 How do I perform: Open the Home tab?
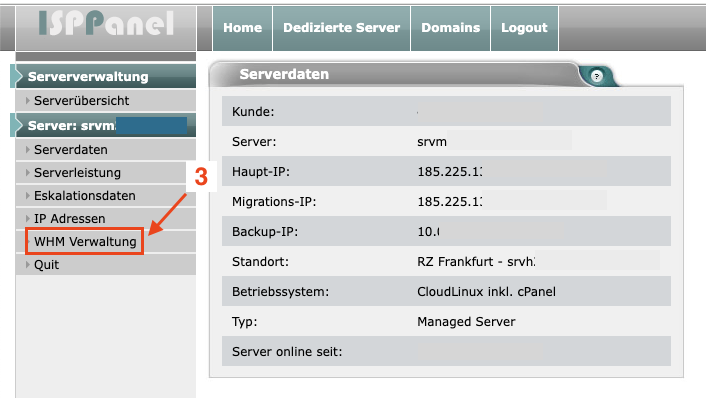coord(243,28)
